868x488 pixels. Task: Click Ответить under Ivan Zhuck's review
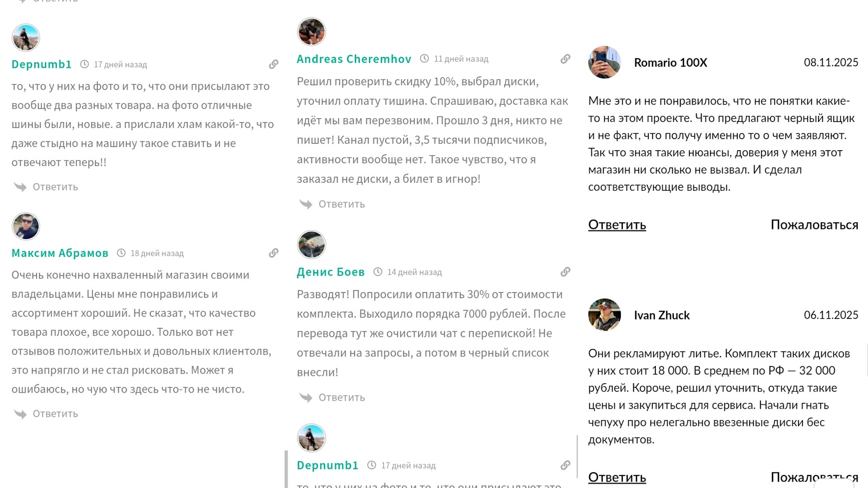click(617, 478)
